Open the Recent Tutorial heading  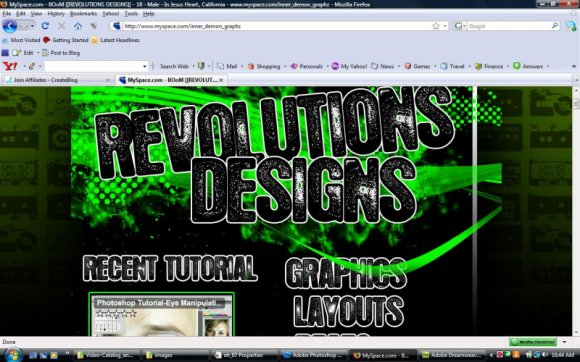(x=170, y=268)
